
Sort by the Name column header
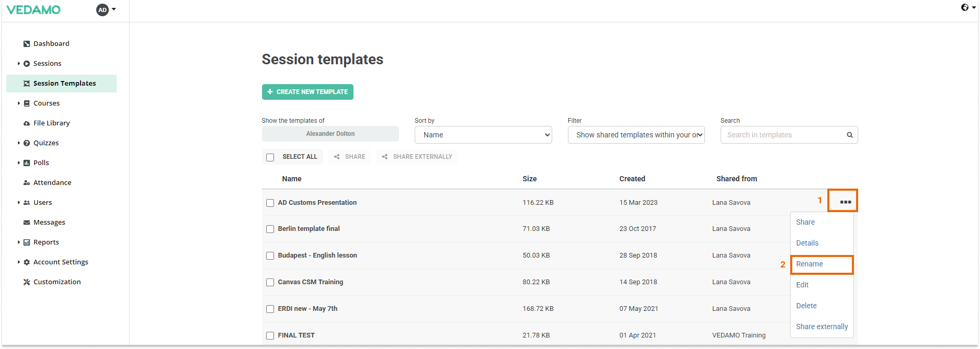point(292,179)
